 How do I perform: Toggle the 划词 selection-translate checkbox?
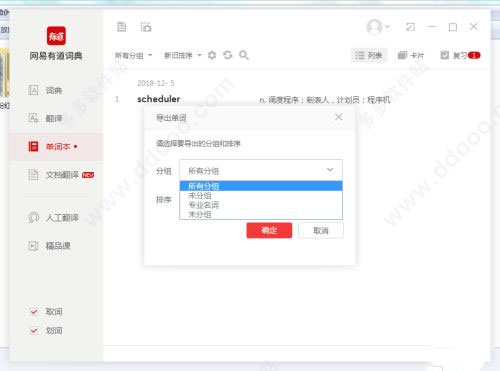[x=34, y=330]
